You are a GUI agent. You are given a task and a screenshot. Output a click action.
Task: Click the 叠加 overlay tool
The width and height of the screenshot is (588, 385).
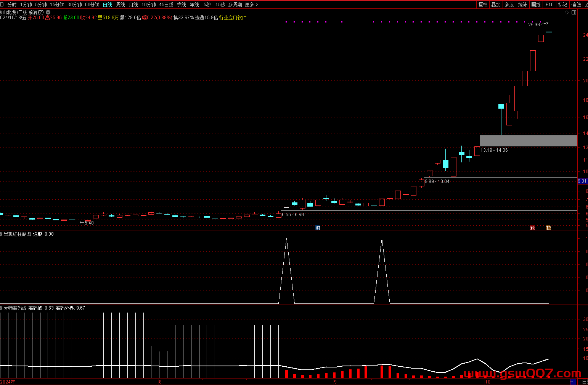pos(496,5)
